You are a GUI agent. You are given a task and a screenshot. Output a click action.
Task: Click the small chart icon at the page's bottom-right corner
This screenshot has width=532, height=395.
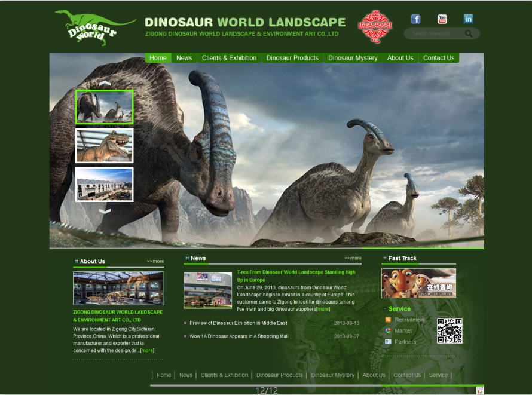pos(480,390)
